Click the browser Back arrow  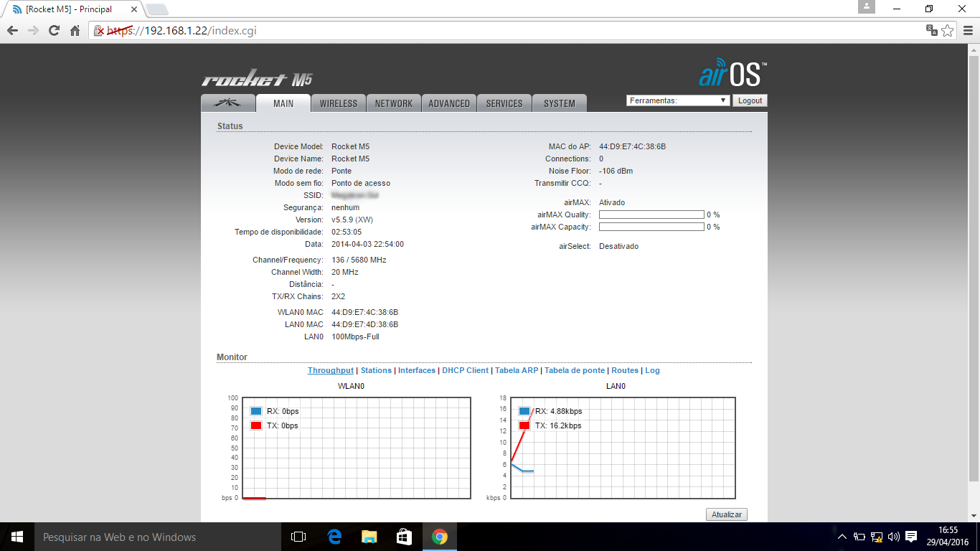(x=12, y=31)
